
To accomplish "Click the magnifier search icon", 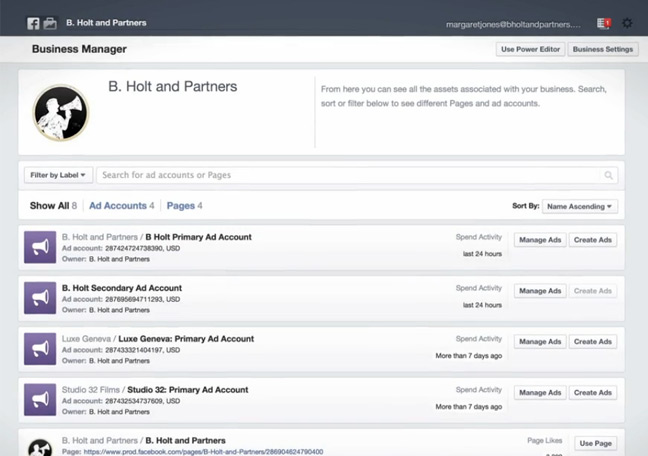I will [608, 175].
